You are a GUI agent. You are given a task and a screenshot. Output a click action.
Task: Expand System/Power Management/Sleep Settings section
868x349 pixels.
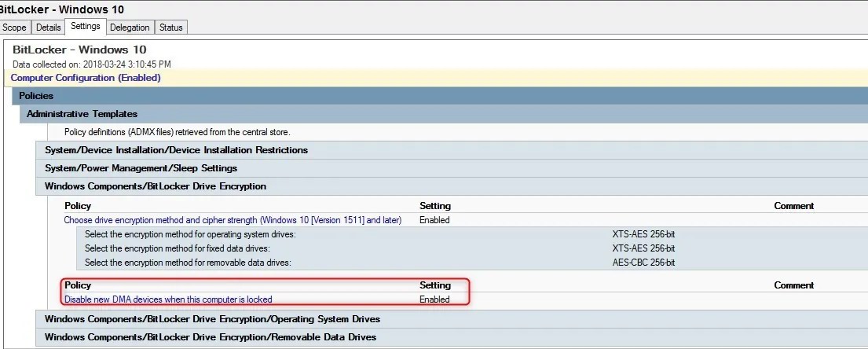point(452,168)
